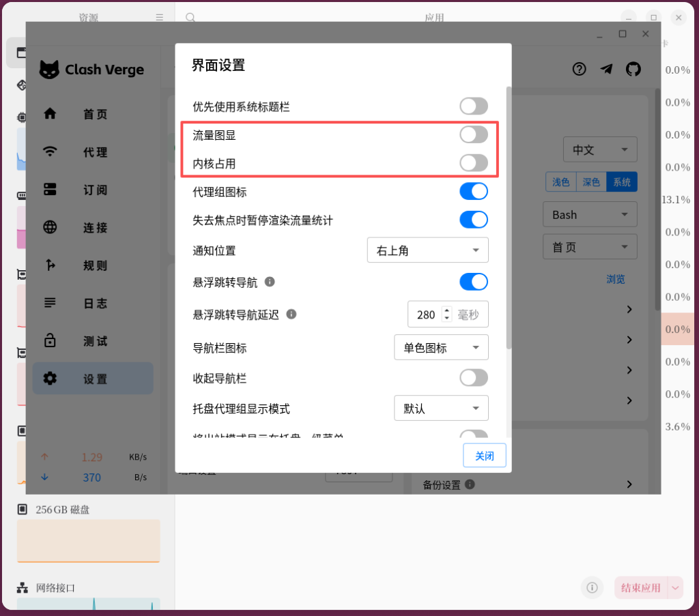Image resolution: width=699 pixels, height=616 pixels.
Task: Disable the 悬浮跳转导航 switch
Action: tap(474, 282)
